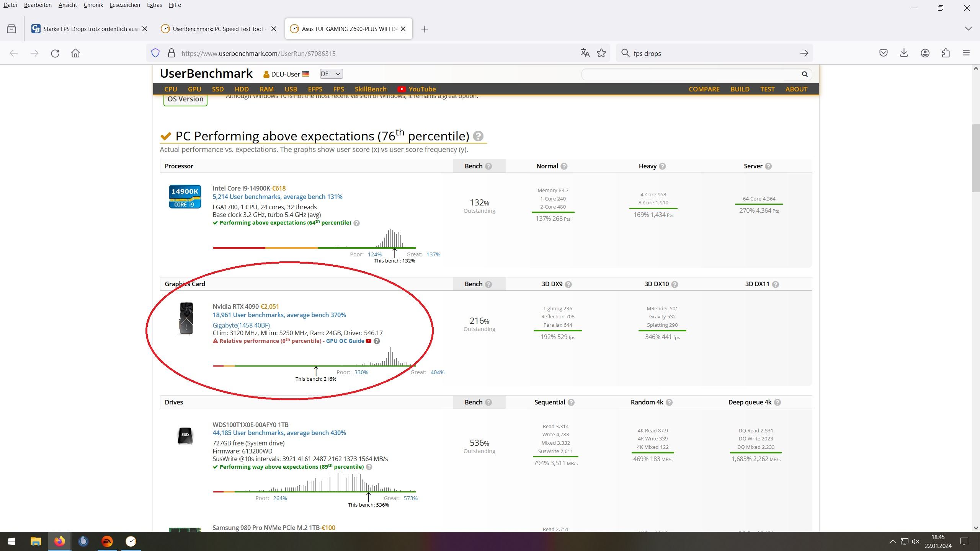Open the extensions puzzle icon

[x=946, y=53]
